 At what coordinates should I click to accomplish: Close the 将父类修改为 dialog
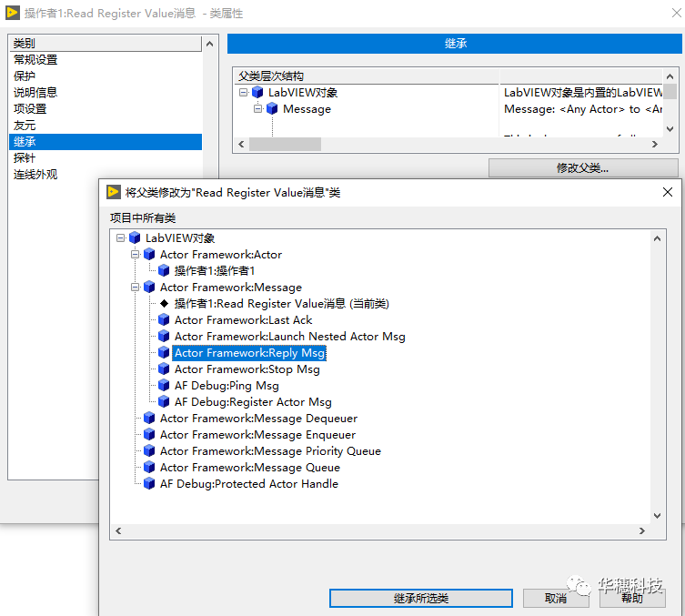pos(667,192)
